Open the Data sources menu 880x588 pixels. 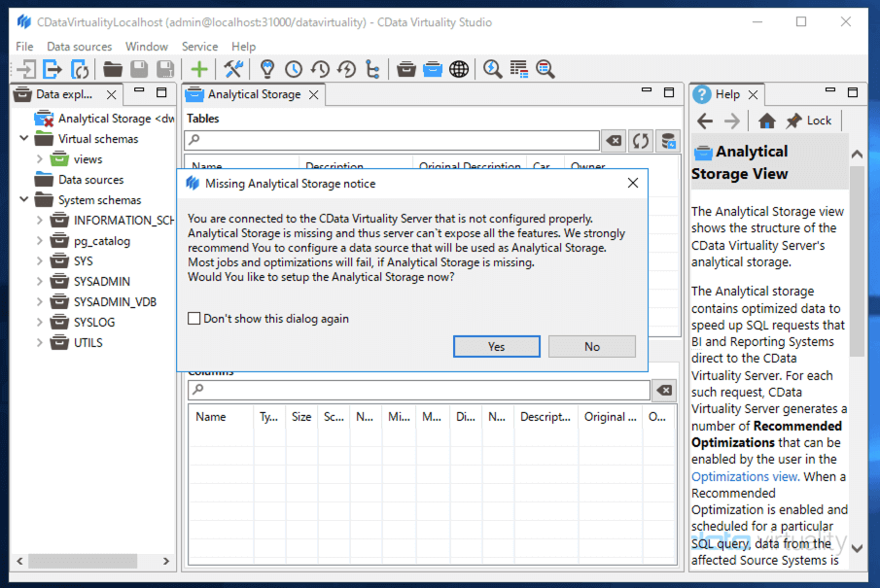79,46
